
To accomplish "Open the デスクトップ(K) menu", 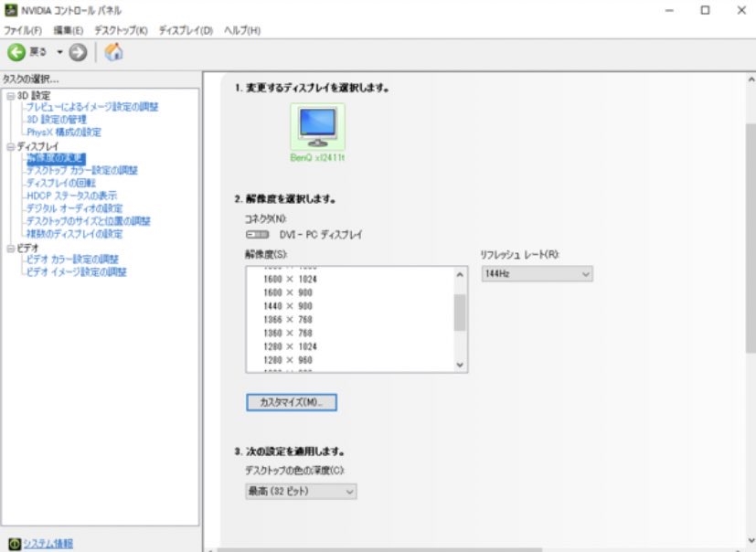I will [x=121, y=30].
